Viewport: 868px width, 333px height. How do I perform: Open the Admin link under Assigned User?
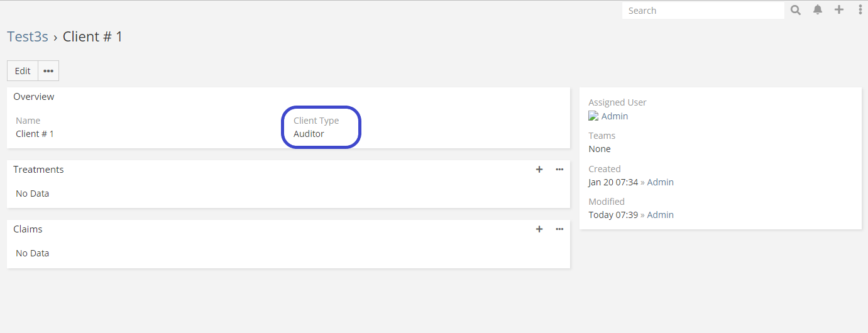click(615, 116)
